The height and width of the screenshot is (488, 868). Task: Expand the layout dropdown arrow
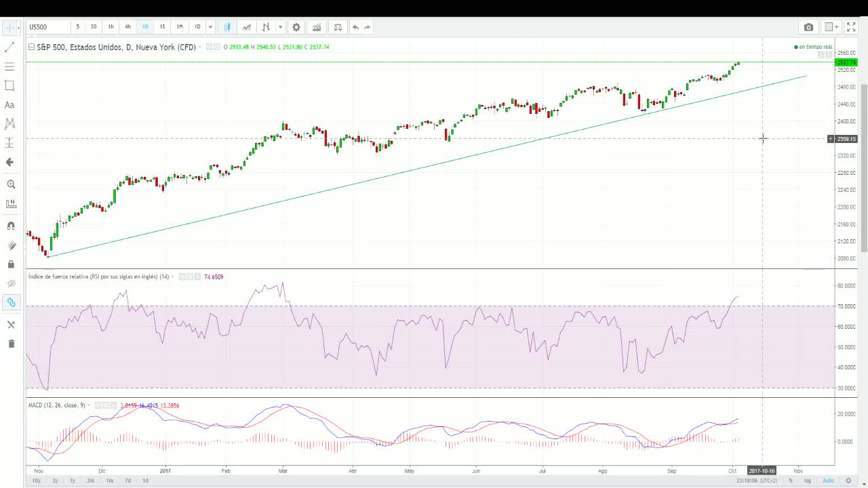[x=837, y=27]
